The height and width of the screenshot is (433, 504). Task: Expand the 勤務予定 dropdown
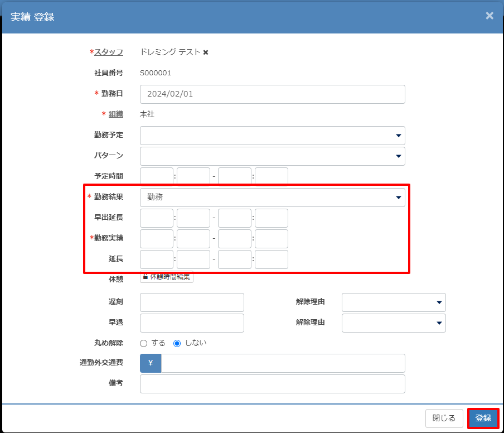click(x=272, y=135)
